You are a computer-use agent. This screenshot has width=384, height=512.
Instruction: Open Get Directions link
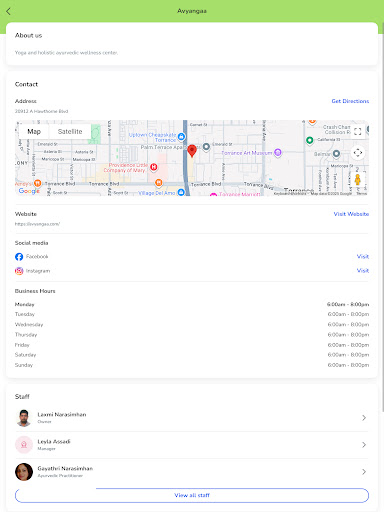click(350, 101)
